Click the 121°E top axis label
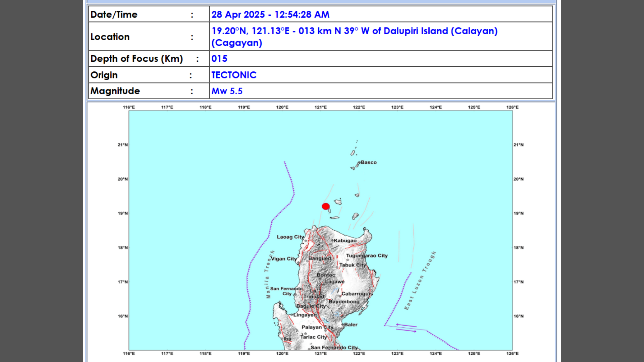644x362 pixels. tap(320, 107)
